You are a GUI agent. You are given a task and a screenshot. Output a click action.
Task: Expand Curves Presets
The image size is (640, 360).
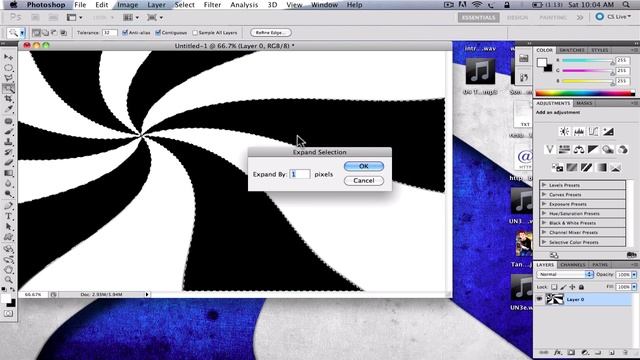coord(544,195)
